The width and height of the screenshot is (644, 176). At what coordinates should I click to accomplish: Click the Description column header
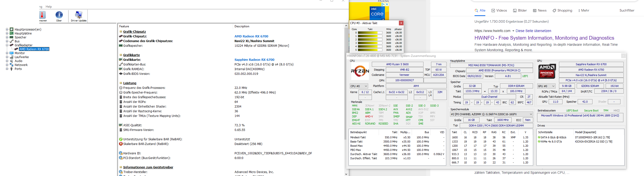288,26
